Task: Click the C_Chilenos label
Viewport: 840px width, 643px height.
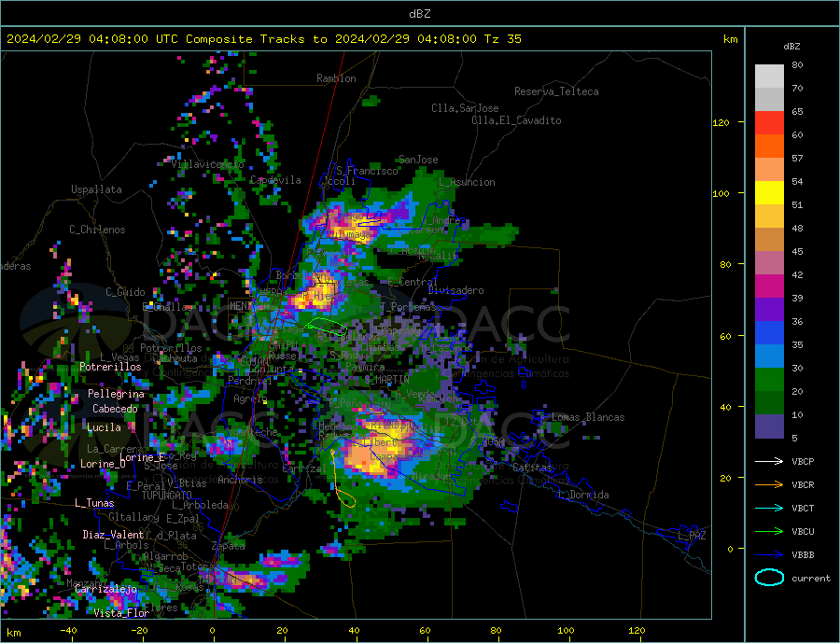Action: click(x=97, y=230)
